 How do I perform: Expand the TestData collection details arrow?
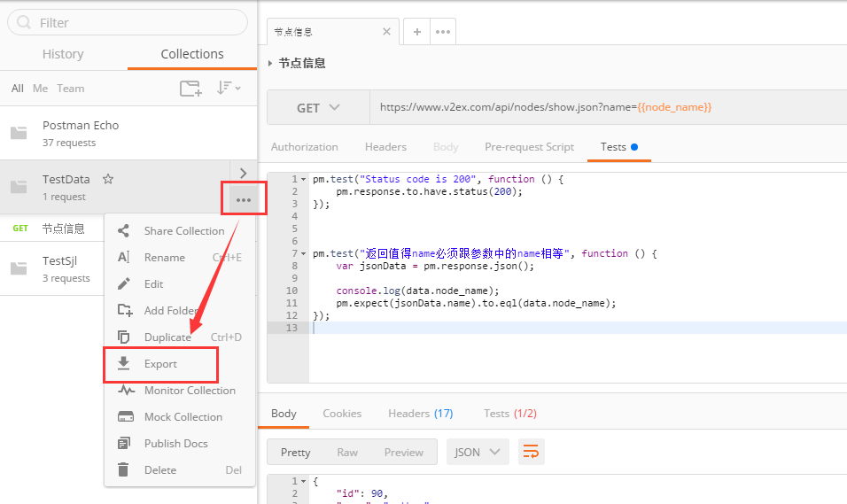coord(243,173)
